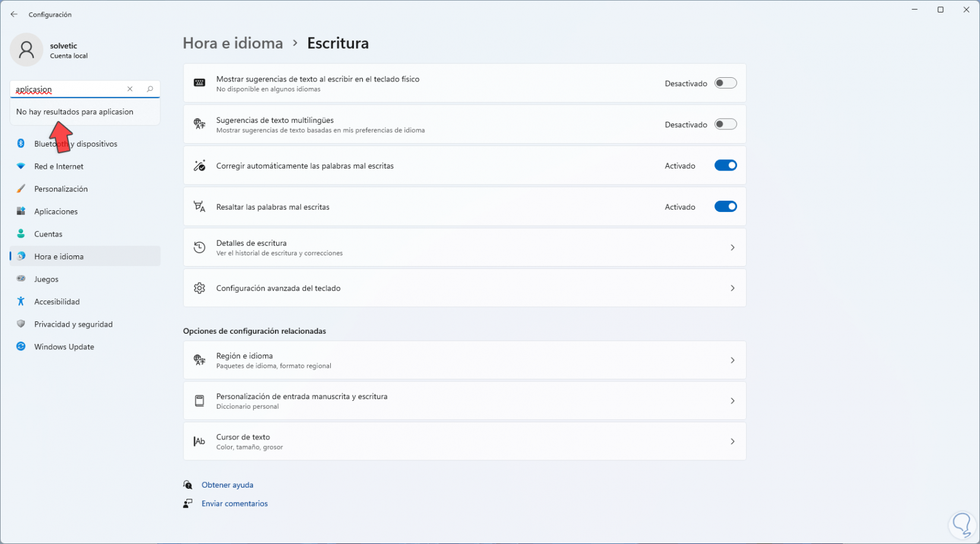Click the Accesibilidad figure icon

21,302
